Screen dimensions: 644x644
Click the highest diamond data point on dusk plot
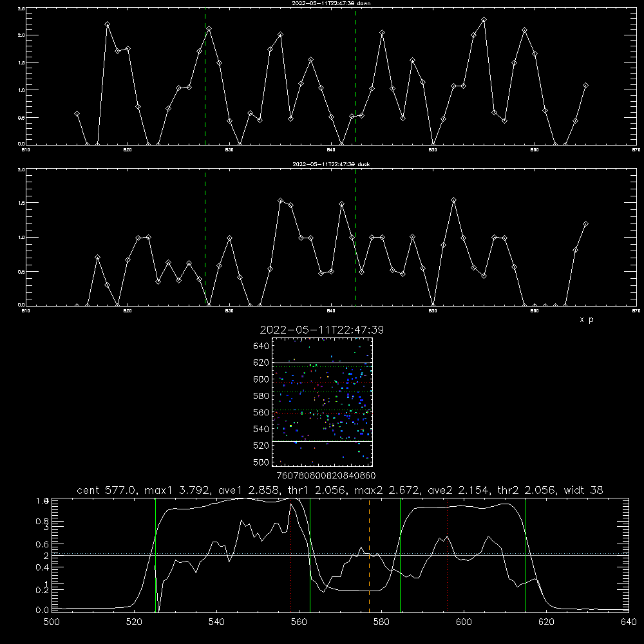[x=453, y=200]
